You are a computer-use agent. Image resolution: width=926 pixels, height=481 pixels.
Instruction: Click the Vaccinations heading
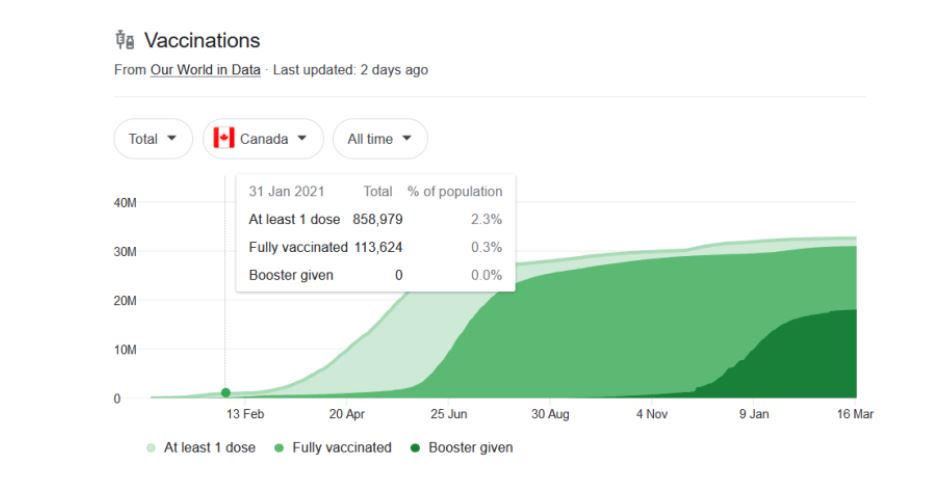[202, 41]
